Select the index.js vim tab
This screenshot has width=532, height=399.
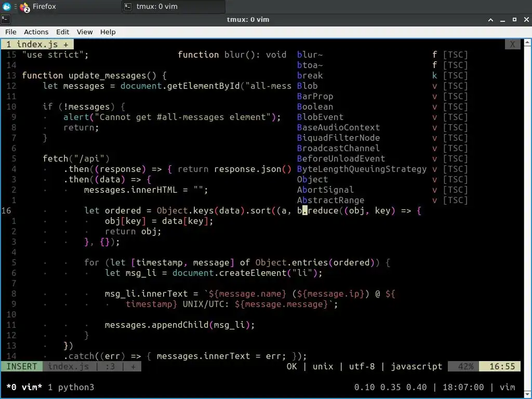(37, 45)
